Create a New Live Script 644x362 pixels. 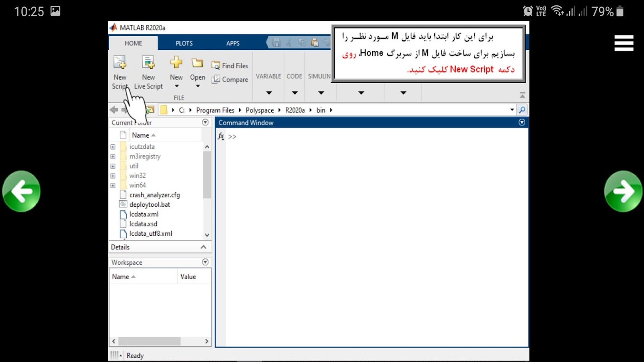(148, 72)
